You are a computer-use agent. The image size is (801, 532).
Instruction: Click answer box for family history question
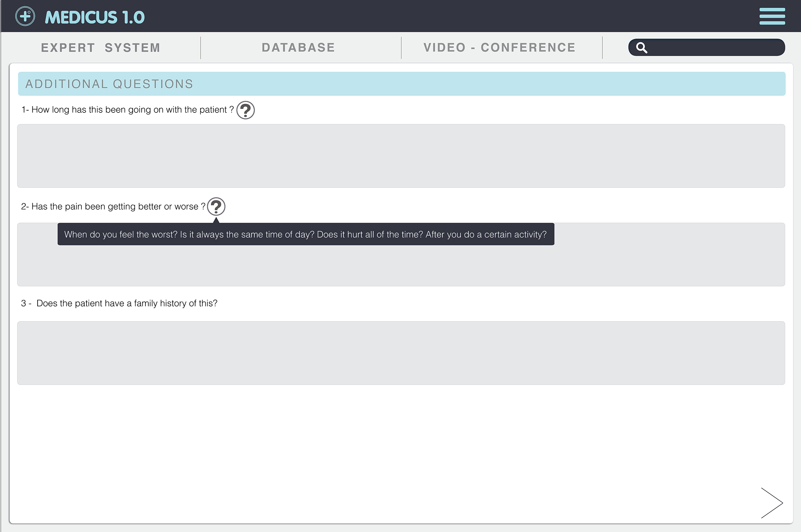(401, 353)
